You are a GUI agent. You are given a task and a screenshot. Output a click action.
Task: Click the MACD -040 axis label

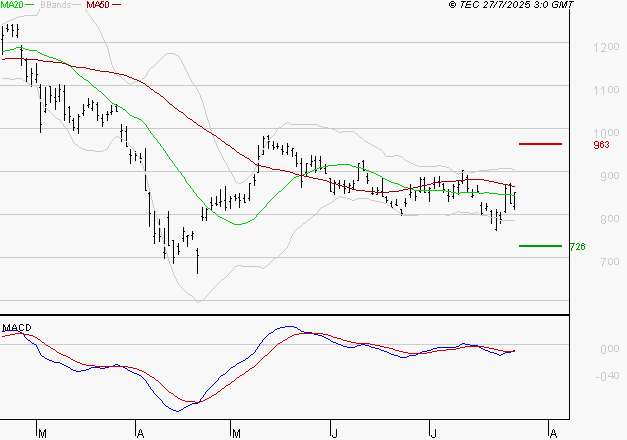click(581, 376)
